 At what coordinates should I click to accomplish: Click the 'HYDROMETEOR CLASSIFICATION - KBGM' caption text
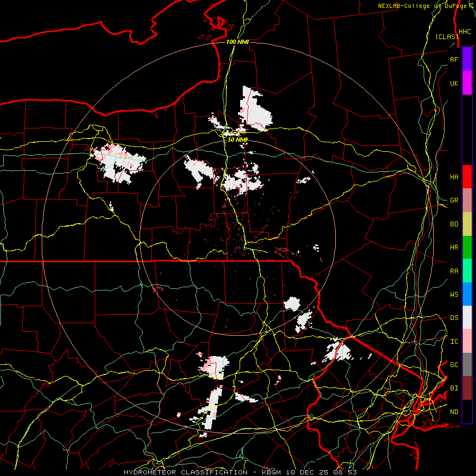click(x=204, y=472)
